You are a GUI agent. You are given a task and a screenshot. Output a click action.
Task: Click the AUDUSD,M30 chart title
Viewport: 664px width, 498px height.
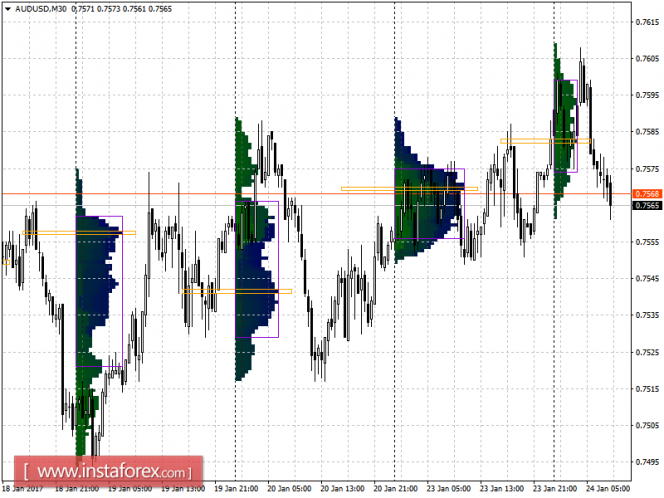pyautogui.click(x=46, y=9)
